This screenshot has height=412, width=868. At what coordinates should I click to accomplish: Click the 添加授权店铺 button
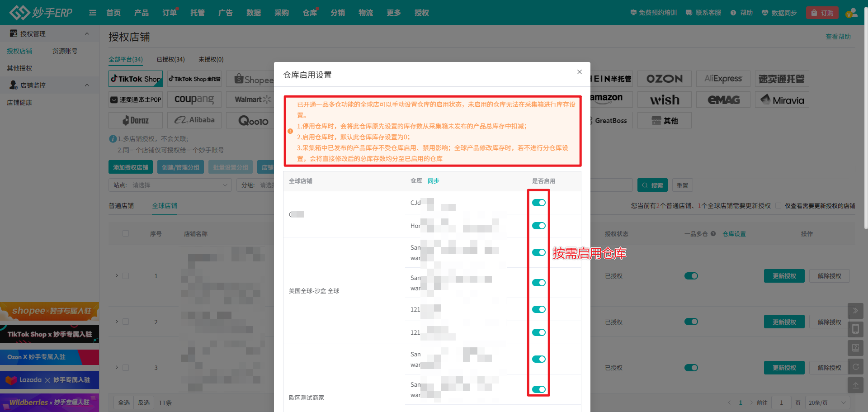pos(131,167)
